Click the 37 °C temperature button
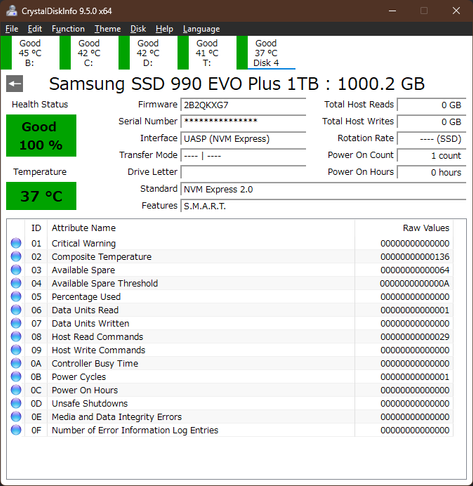 (41, 196)
